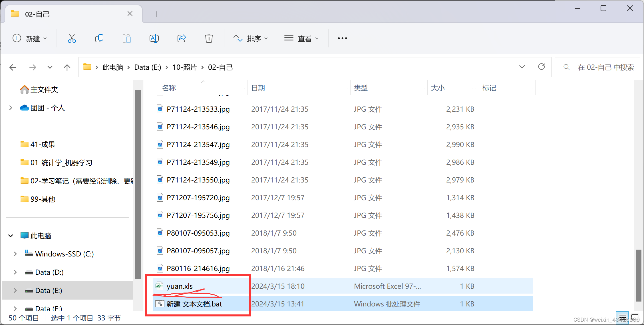The height and width of the screenshot is (325, 644).
Task: Switch to details view in status bar
Action: 623,318
